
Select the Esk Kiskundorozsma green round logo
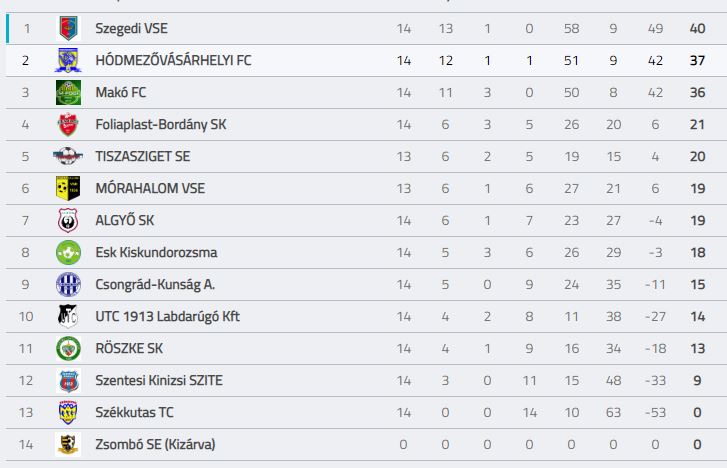pyautogui.click(x=68, y=252)
